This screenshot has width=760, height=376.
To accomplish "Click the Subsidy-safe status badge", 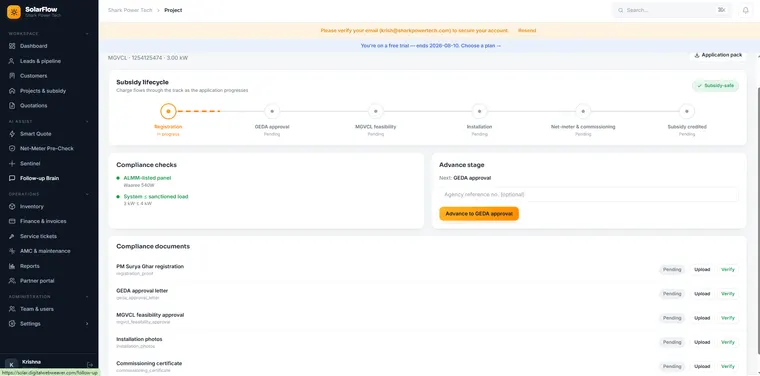I will (x=715, y=86).
